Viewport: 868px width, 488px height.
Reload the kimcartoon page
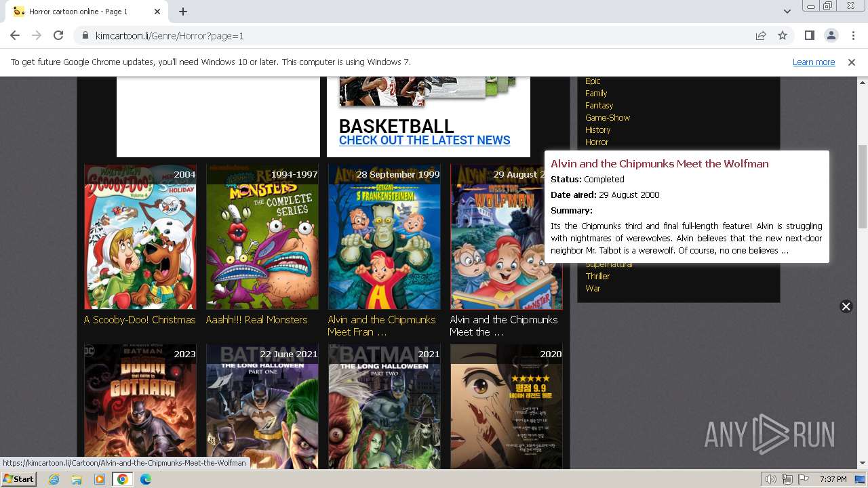(x=58, y=35)
